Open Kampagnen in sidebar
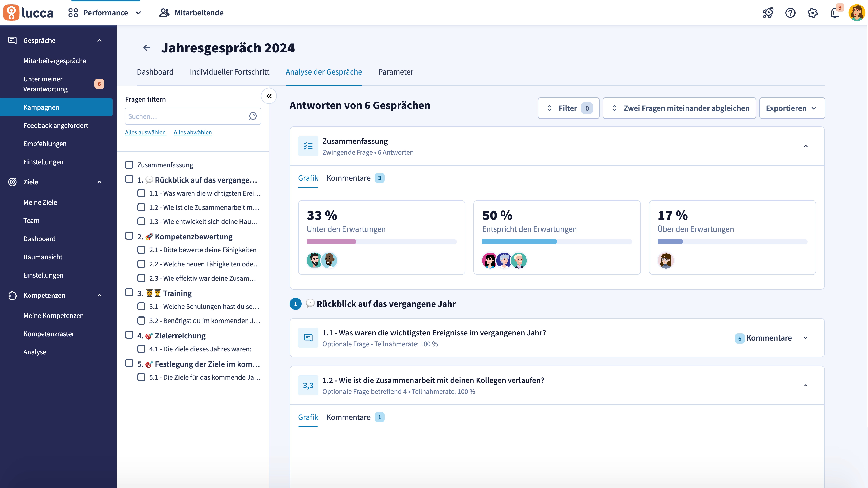The height and width of the screenshot is (488, 868). click(x=56, y=107)
